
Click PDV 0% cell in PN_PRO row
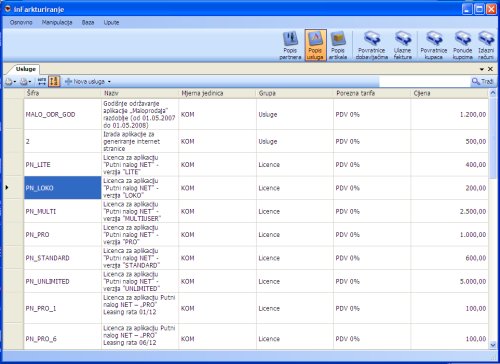click(372, 235)
